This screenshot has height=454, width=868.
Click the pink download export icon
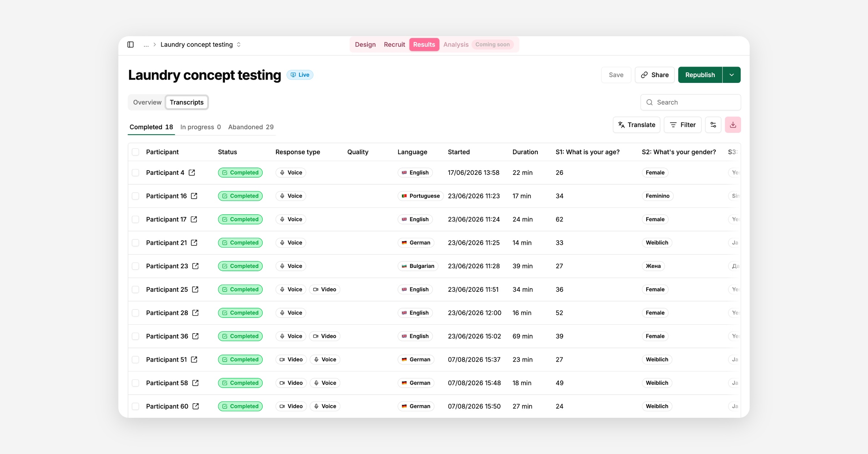(x=733, y=125)
